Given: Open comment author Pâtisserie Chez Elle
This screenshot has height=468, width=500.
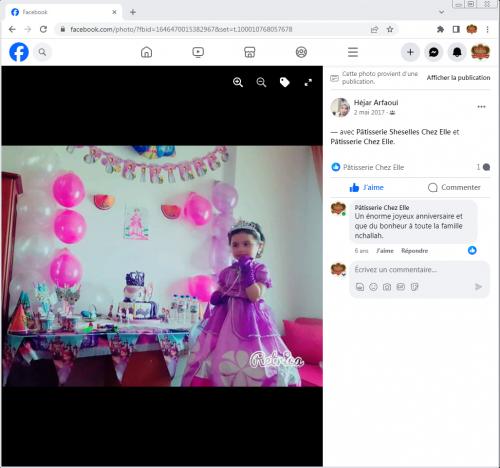Looking at the screenshot, I should 382,207.
